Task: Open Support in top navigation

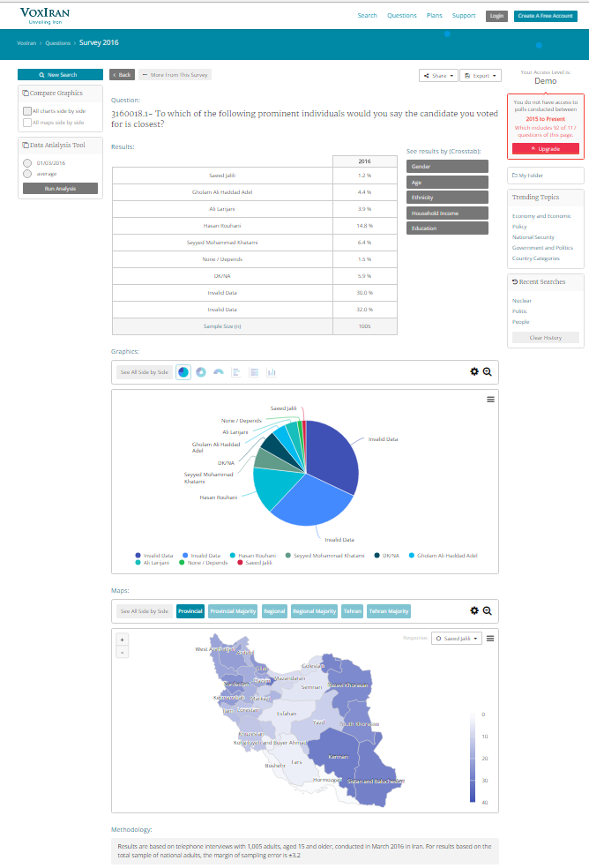Action: (464, 16)
